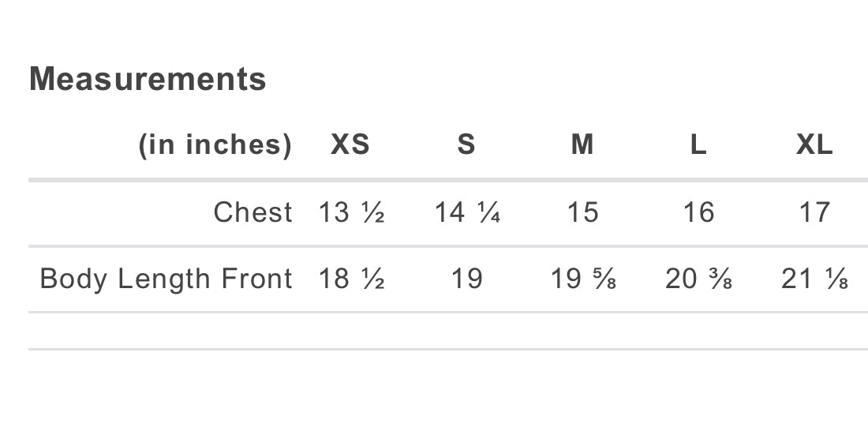868x431 pixels.
Task: Select the S size column header
Action: pyautogui.click(x=466, y=145)
